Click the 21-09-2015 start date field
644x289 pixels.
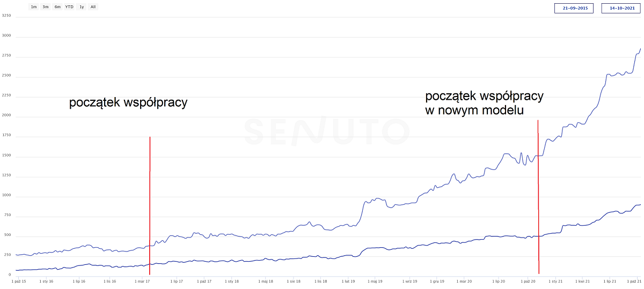[x=574, y=8]
